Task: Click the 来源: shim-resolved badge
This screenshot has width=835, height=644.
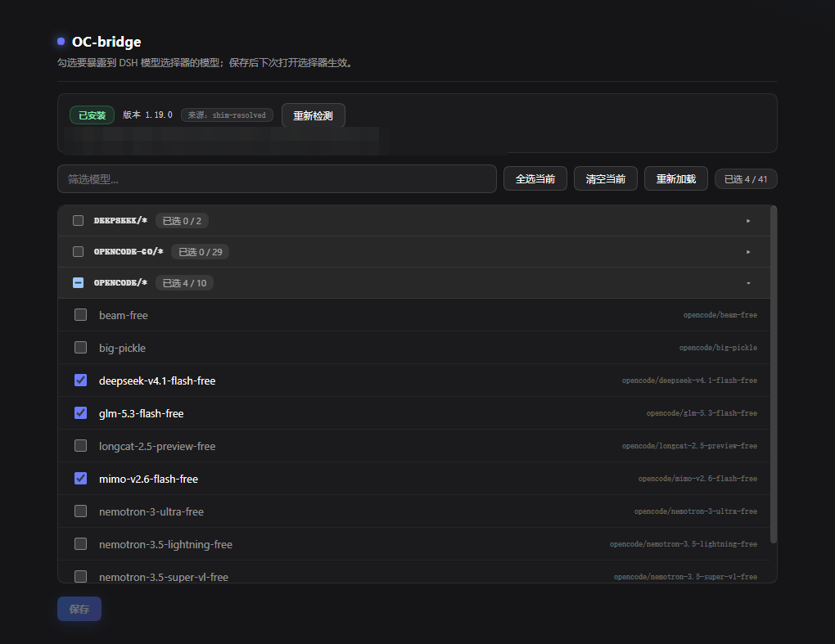Action: coord(227,115)
